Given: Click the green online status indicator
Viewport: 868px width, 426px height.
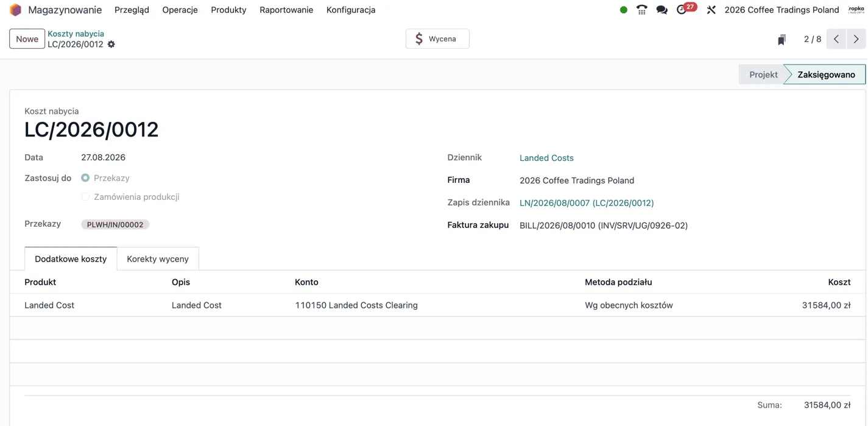Looking at the screenshot, I should pyautogui.click(x=623, y=10).
